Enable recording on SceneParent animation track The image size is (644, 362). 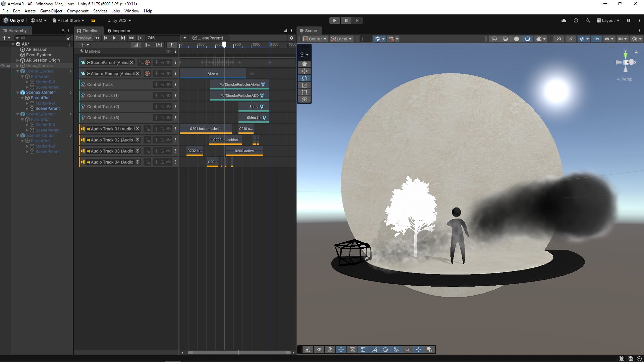tap(147, 62)
